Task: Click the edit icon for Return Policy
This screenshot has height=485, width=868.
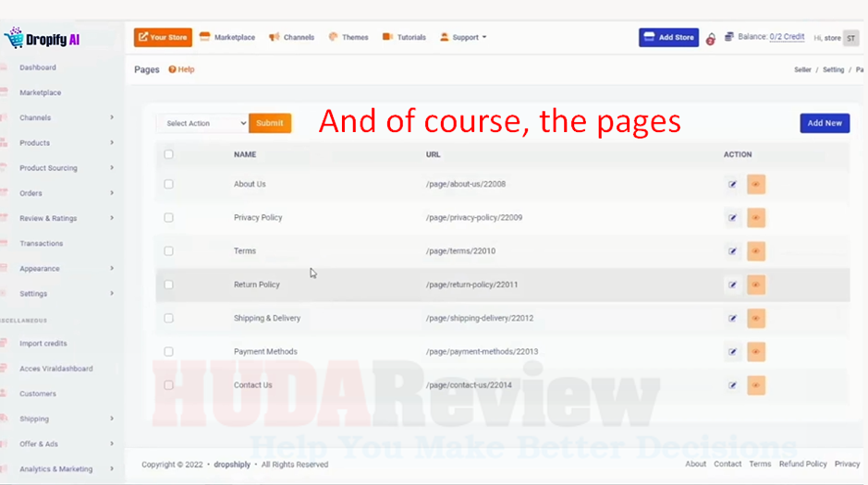Action: pos(732,285)
